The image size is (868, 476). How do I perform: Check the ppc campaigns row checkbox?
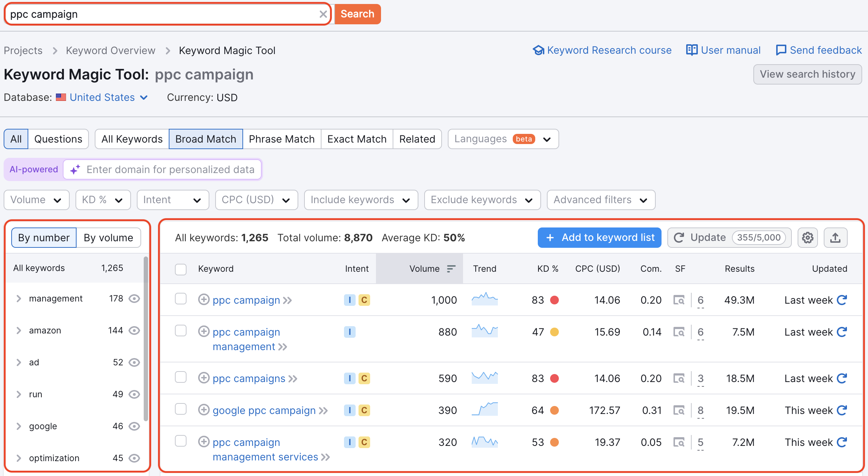tap(181, 377)
